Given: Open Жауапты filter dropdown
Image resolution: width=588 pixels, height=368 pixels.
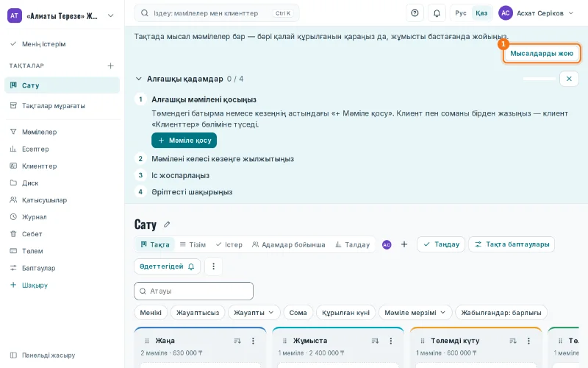Looking at the screenshot, I should (254, 312).
